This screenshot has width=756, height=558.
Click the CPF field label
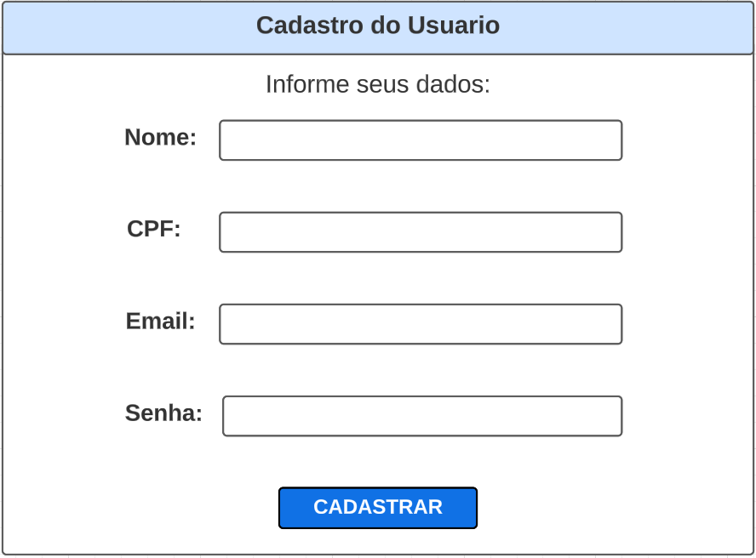[x=153, y=229]
